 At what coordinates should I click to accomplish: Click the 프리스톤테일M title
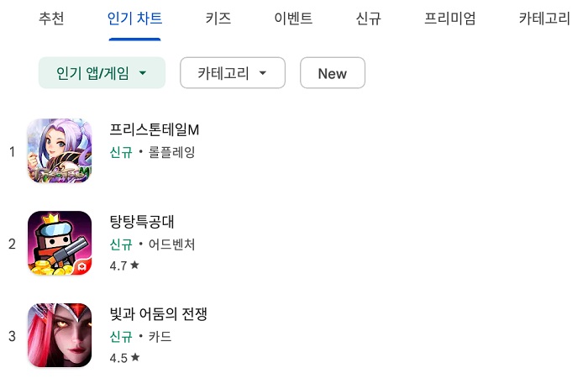point(155,130)
